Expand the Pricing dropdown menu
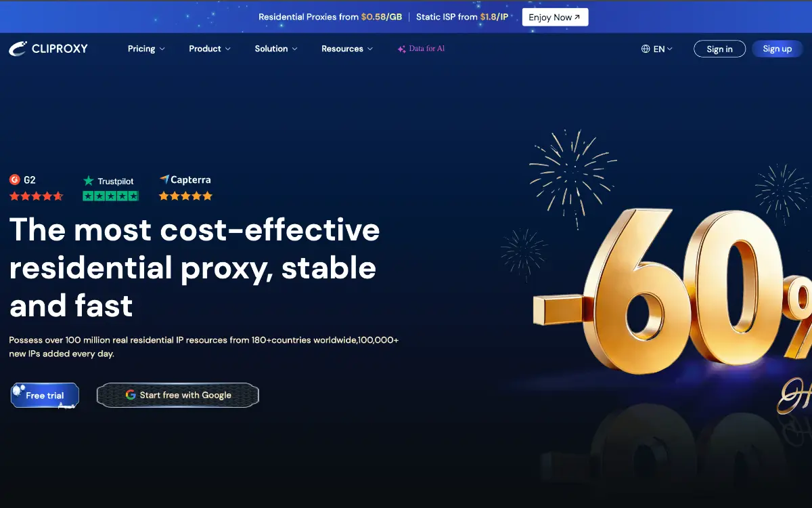 point(146,49)
